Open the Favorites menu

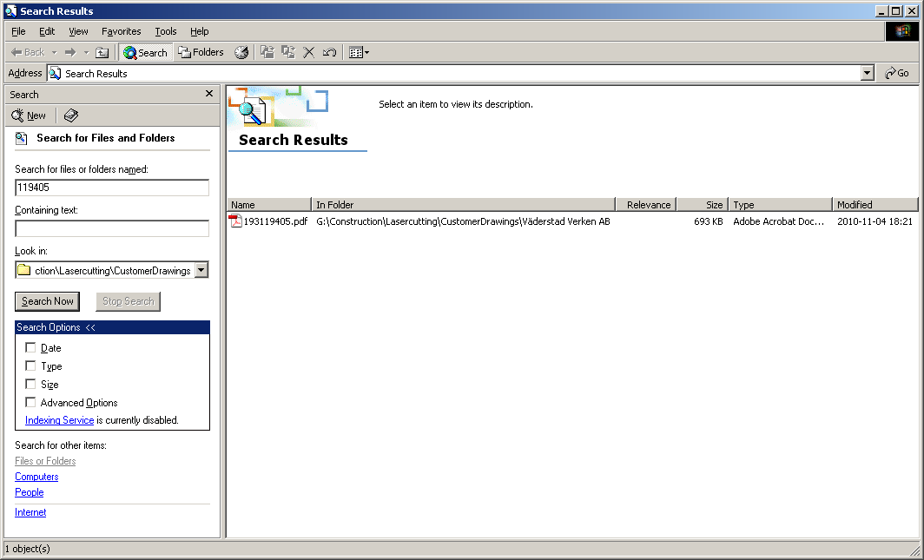tap(121, 31)
